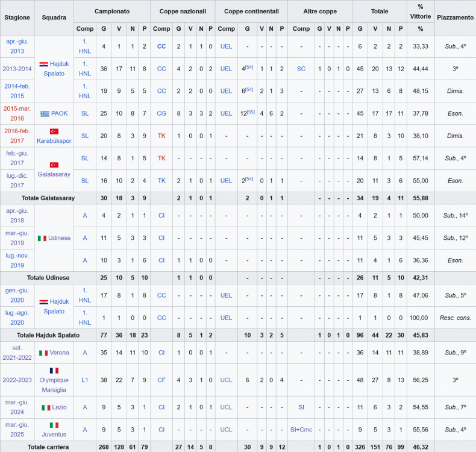This screenshot has width=476, height=452.
Task: Open the PAOK team link
Action: tap(60, 113)
